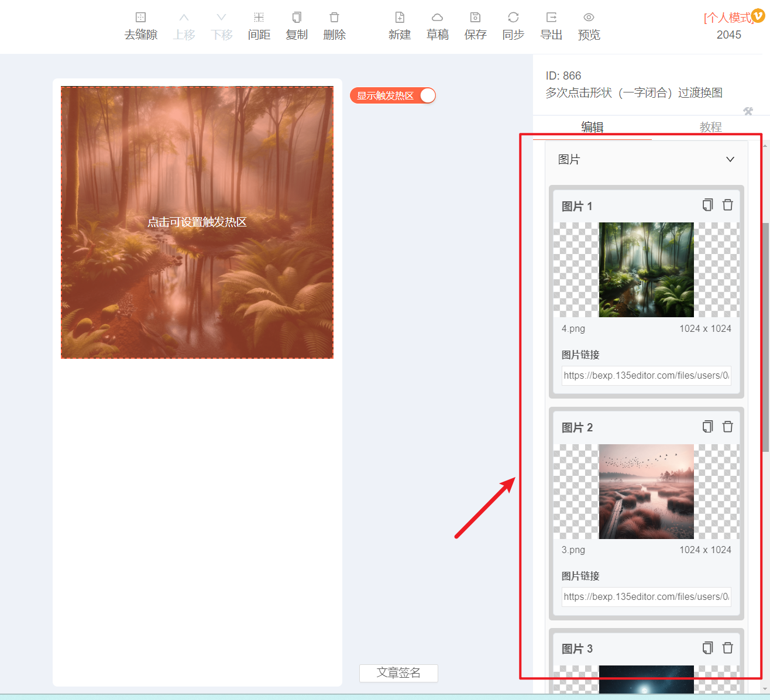Duplicate 图片 3 with its copy icon
The image size is (770, 700).
pos(708,648)
